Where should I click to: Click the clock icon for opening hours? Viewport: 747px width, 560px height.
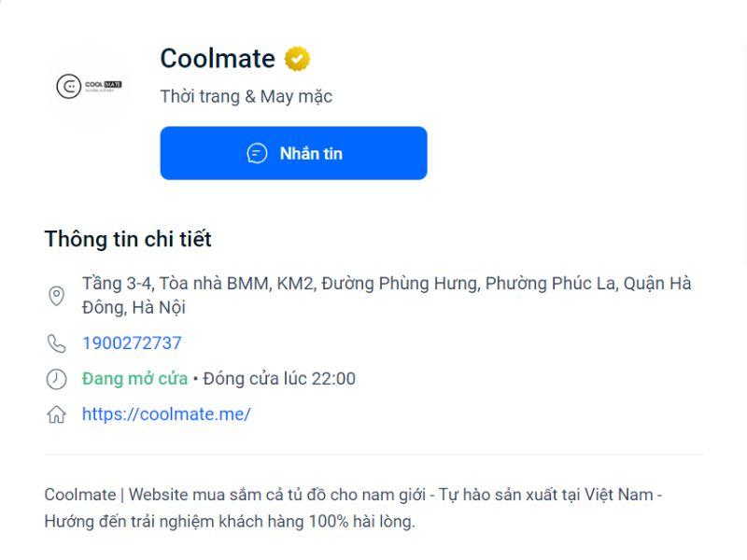[56, 379]
